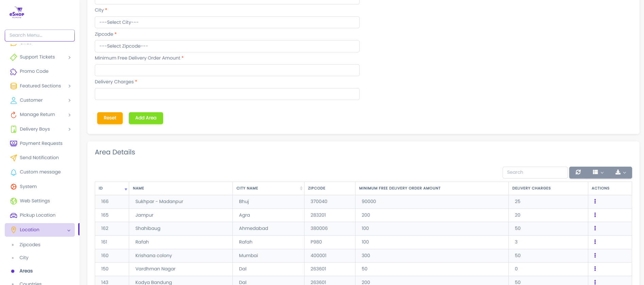
Task: Click the Payment Requests money icon
Action: tap(14, 144)
